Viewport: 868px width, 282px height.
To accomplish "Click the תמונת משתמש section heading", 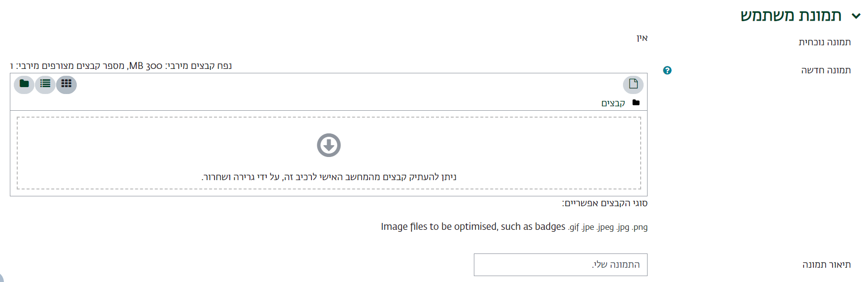I will pyautogui.click(x=791, y=16).
